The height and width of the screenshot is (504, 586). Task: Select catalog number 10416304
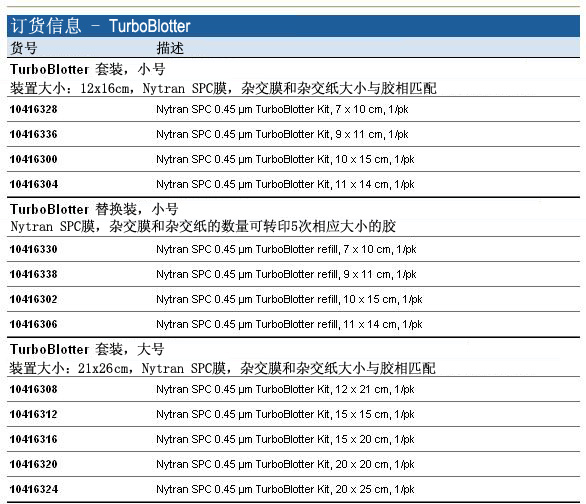(x=34, y=184)
